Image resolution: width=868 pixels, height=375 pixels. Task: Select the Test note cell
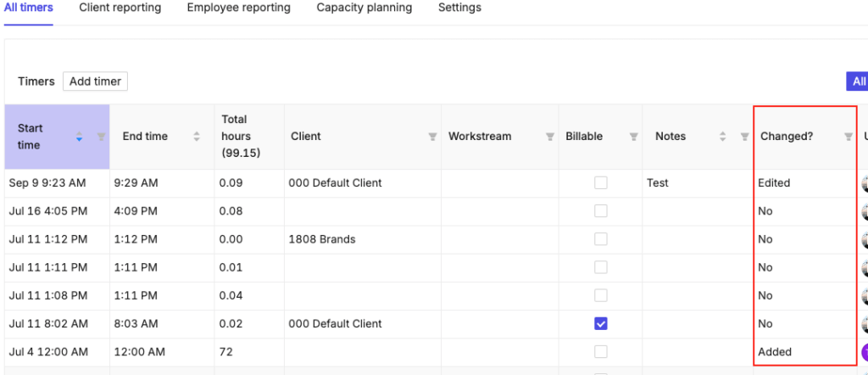tap(658, 182)
